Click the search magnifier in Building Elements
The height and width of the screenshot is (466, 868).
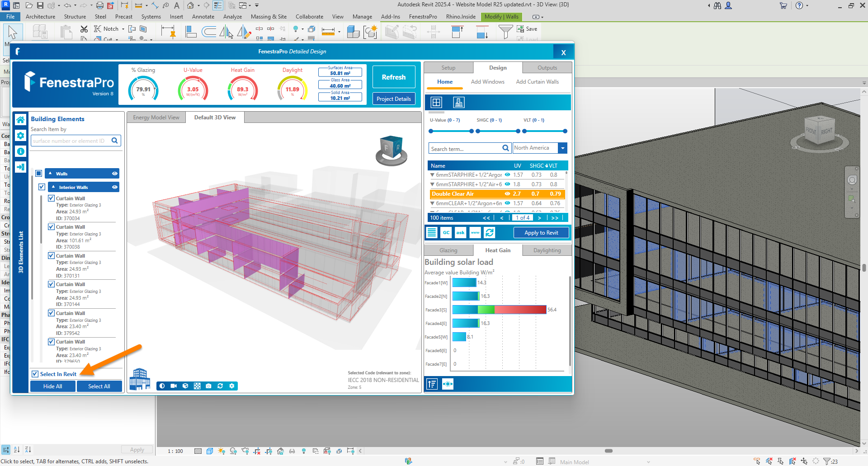coord(115,141)
